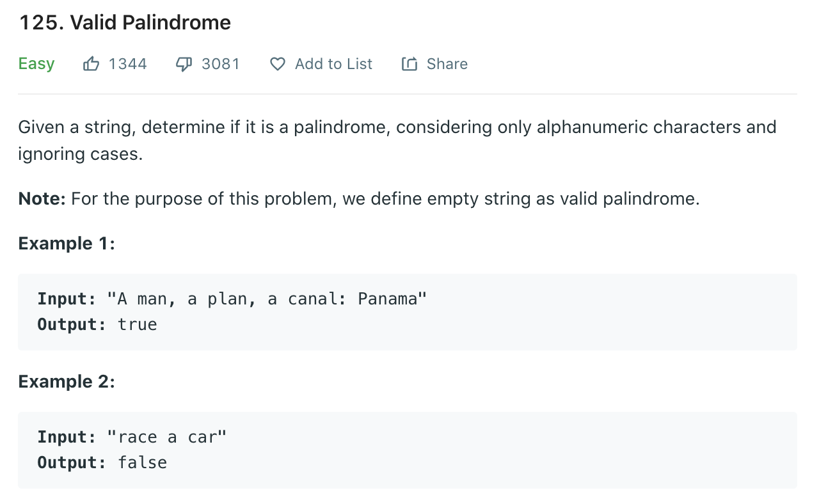Screen dimensions: 819x504
Task: Click the heart icon for Add to List
Action: tap(277, 64)
